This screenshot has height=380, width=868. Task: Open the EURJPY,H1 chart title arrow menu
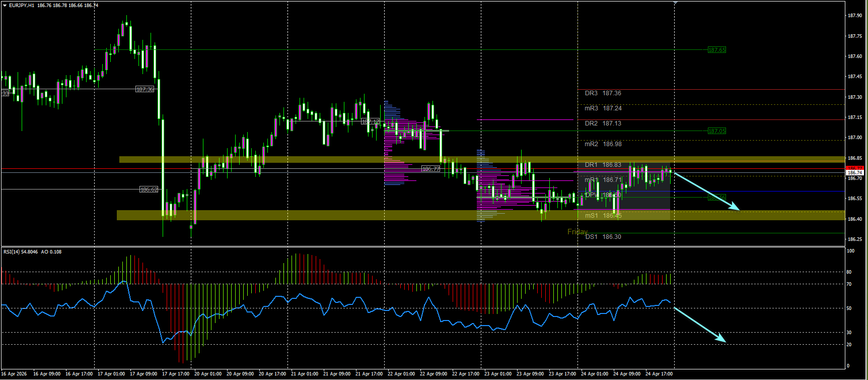point(5,6)
